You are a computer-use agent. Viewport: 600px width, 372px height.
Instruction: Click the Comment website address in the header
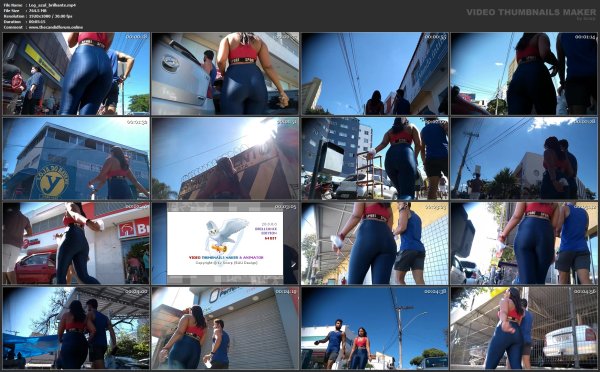56,27
